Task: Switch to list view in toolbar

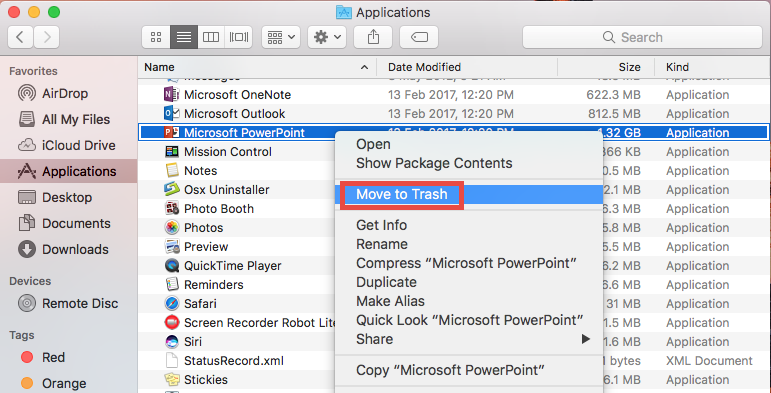Action: tap(184, 37)
